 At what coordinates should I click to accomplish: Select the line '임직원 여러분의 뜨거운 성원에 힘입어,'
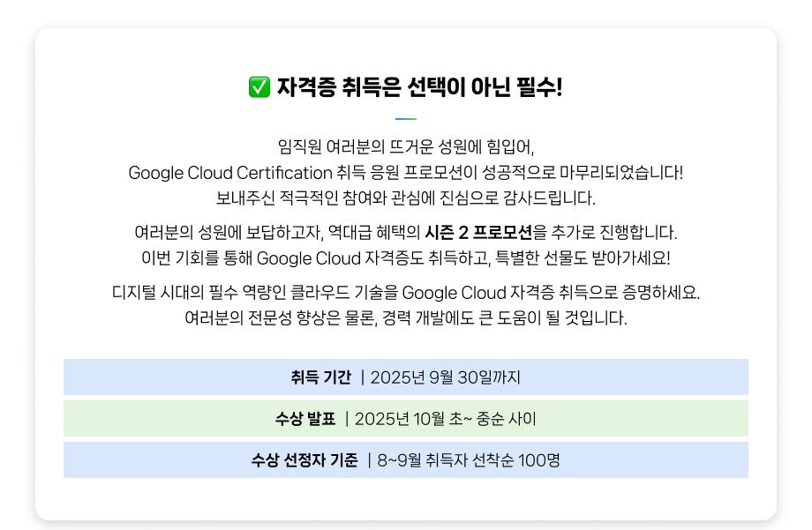click(406, 147)
